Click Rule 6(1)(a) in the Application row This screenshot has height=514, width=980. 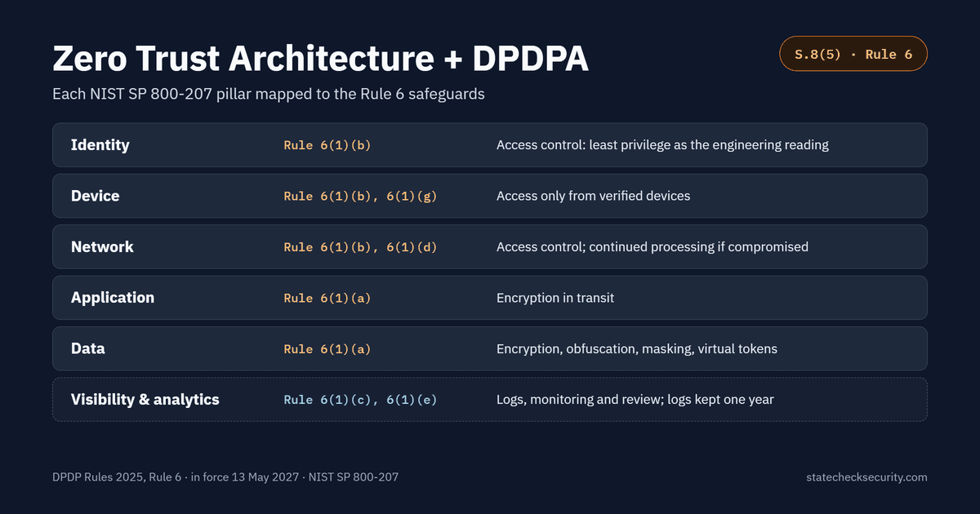click(327, 298)
